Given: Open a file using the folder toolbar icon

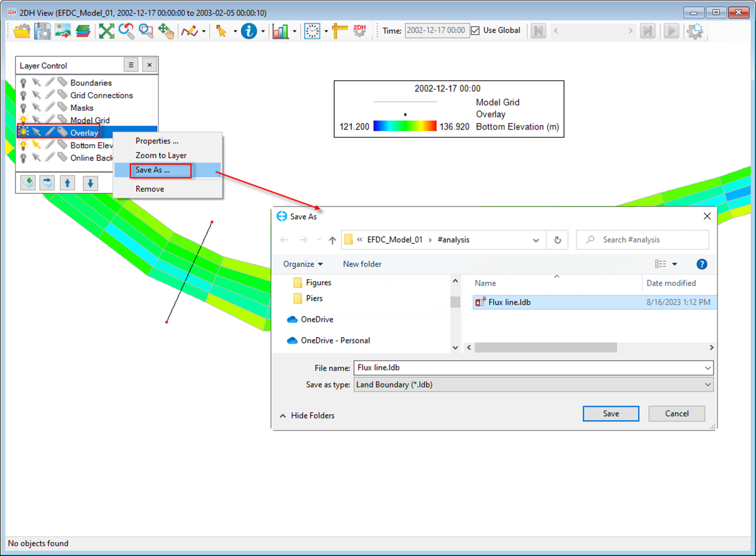Looking at the screenshot, I should tap(22, 31).
